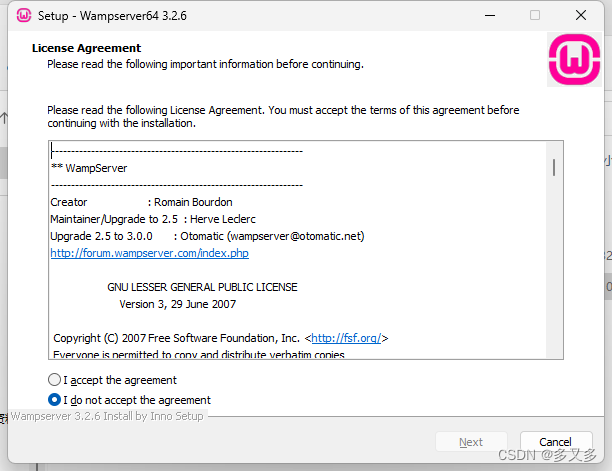This screenshot has width=612, height=471.
Task: Open the forum.wampserver.com link
Action: click(x=149, y=253)
